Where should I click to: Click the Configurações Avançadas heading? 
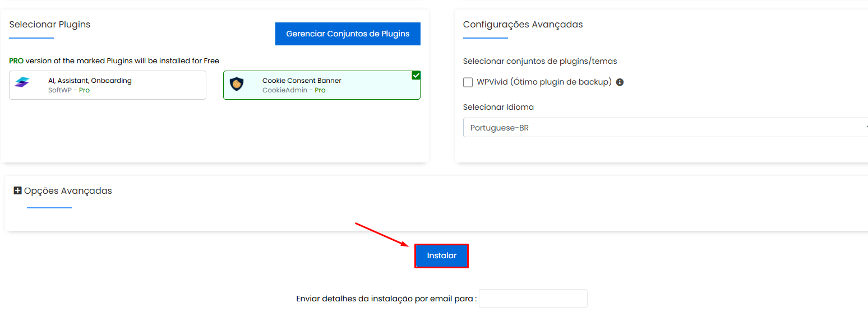(x=523, y=25)
